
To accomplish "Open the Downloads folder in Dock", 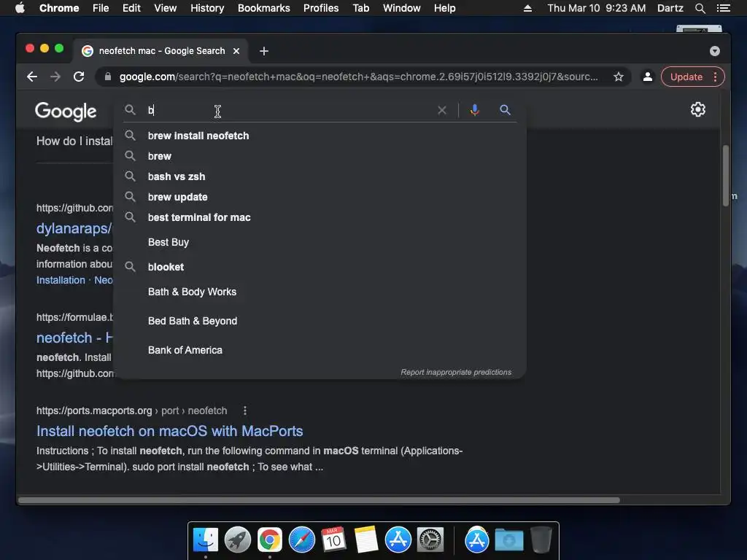I will (x=508, y=540).
